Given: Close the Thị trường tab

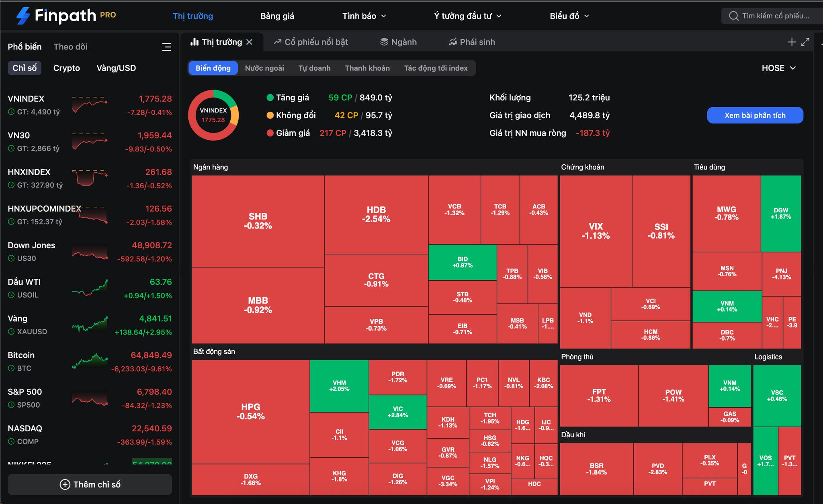Looking at the screenshot, I should [x=249, y=42].
